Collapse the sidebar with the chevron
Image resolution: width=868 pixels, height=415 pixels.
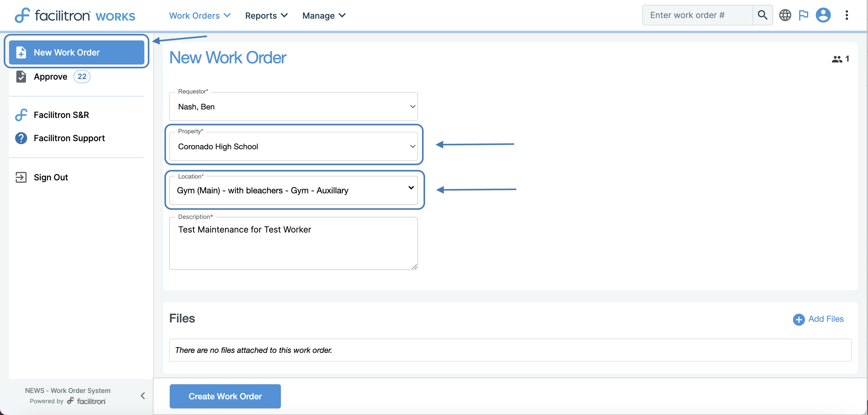coord(143,395)
